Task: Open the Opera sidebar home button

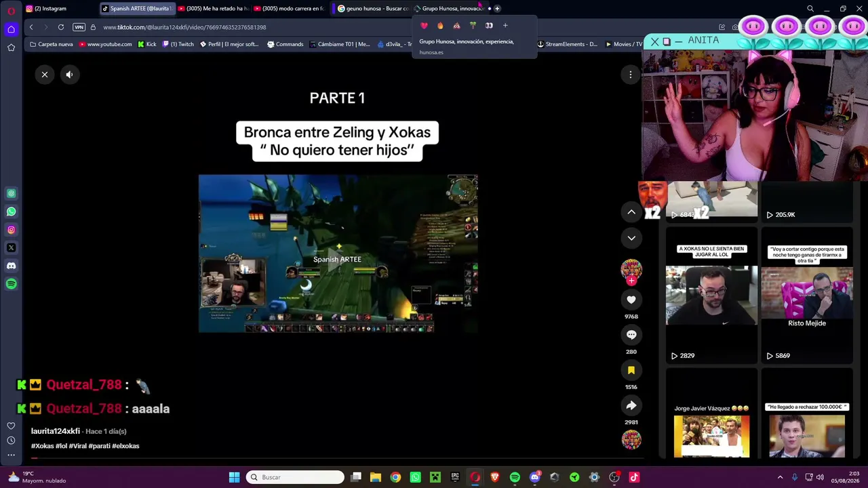Action: pyautogui.click(x=11, y=29)
